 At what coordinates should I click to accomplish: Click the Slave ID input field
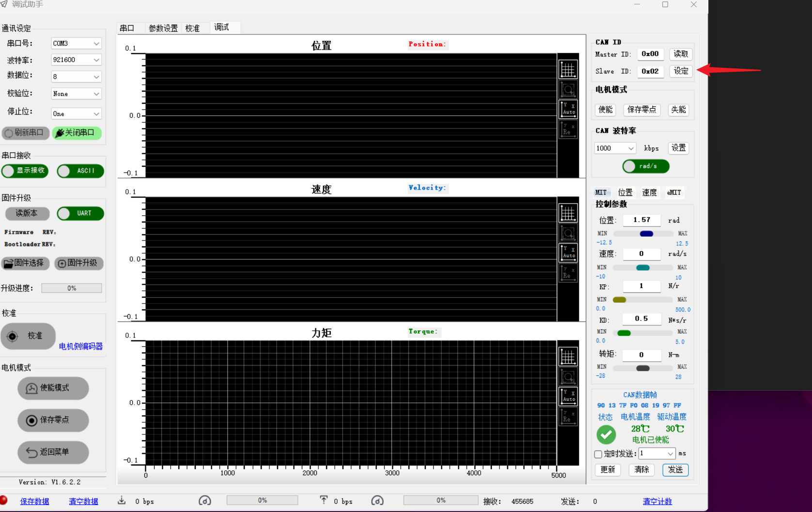[650, 71]
